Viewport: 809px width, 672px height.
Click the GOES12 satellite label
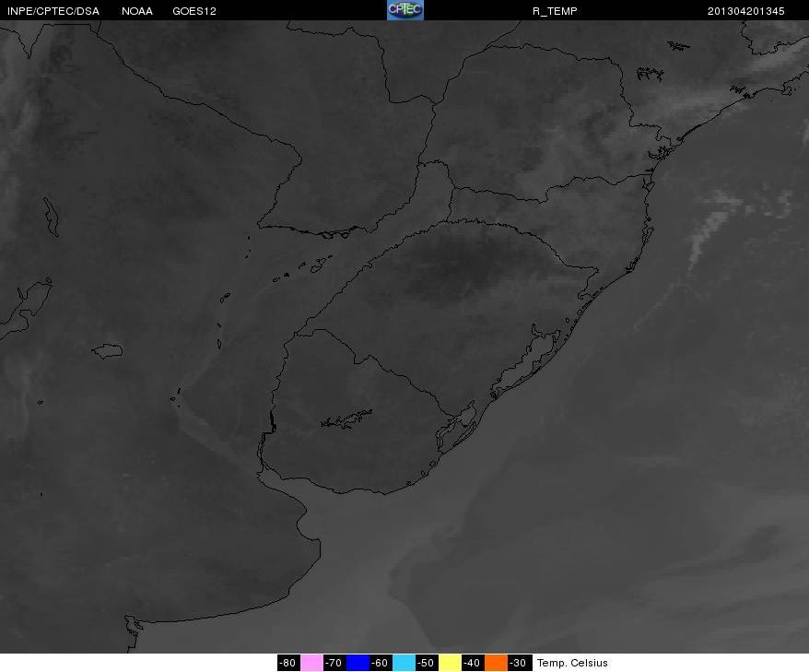(194, 11)
